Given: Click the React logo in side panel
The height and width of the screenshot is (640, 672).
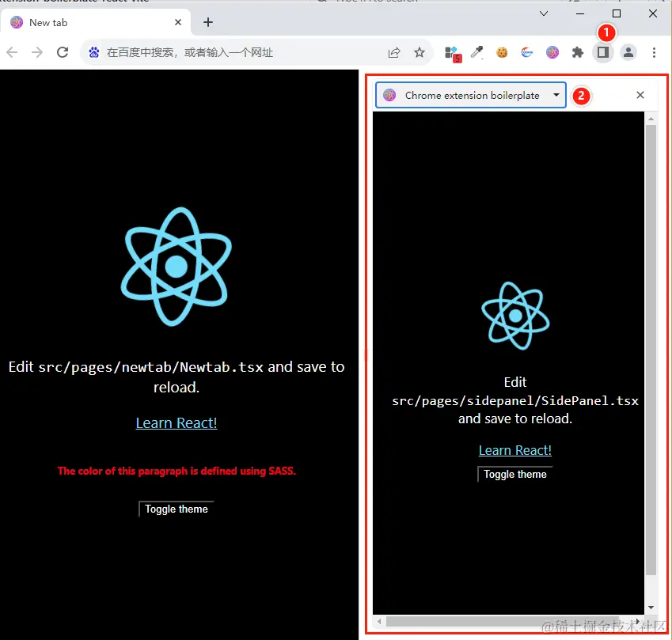Looking at the screenshot, I should (x=515, y=316).
